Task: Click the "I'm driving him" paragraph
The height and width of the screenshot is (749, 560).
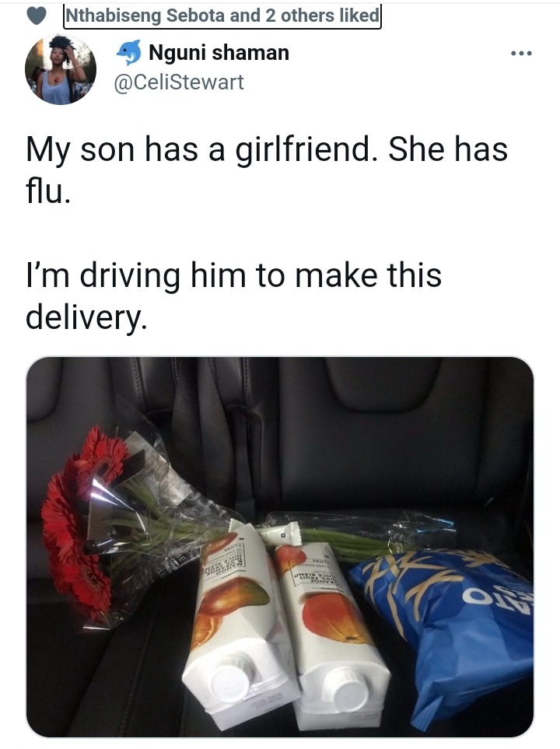Action: point(233,296)
